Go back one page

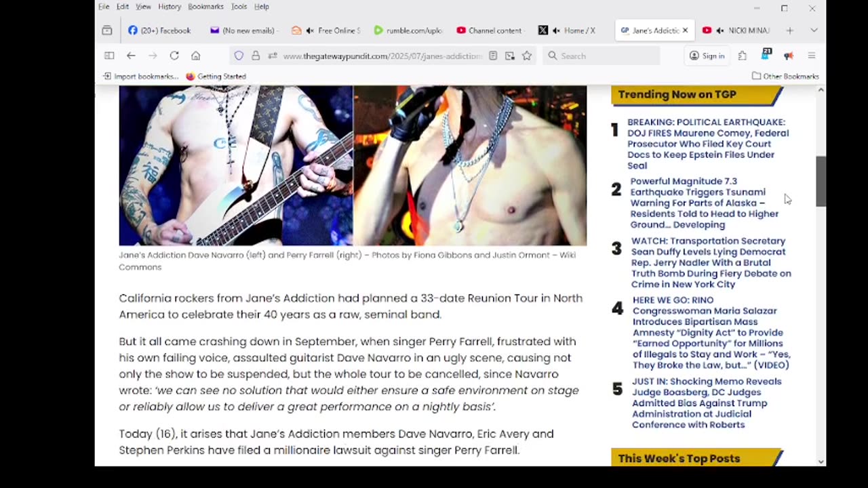tap(131, 56)
